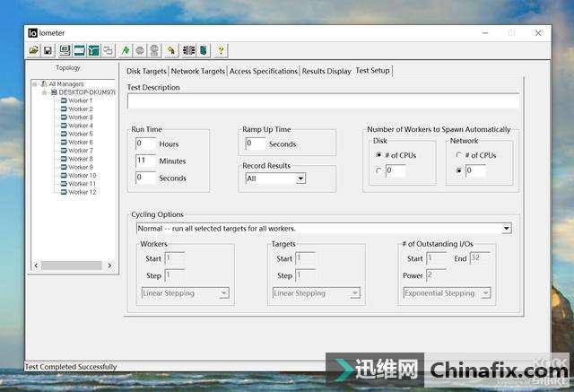Stop all tests in the toolbar
574x392 pixels.
[x=154, y=50]
